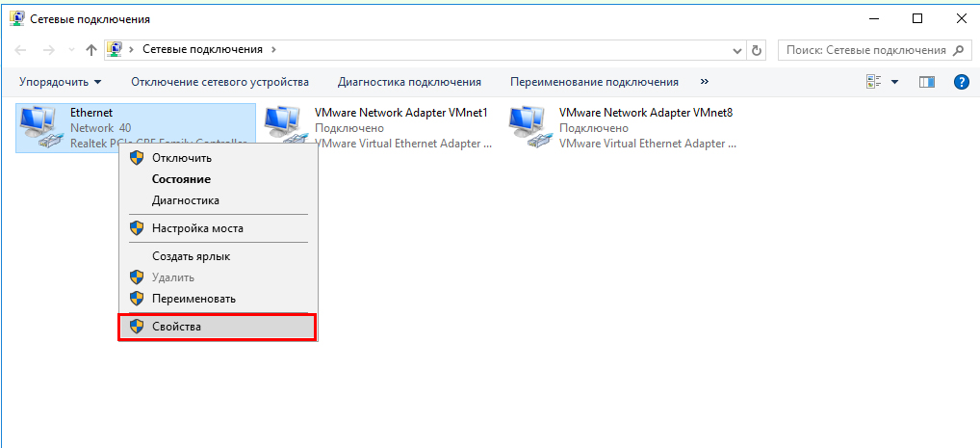Go back with the left arrow

(x=20, y=50)
